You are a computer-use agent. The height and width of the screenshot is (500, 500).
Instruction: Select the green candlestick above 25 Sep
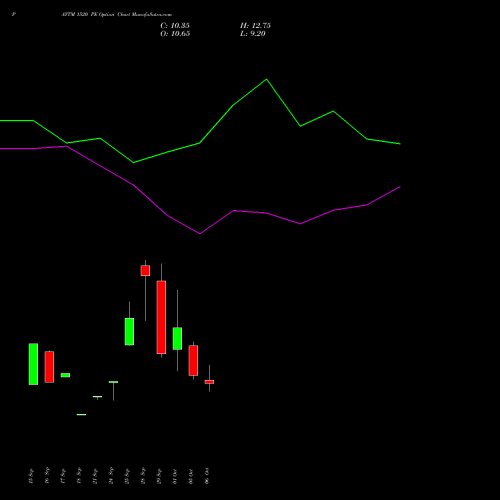pyautogui.click(x=129, y=332)
